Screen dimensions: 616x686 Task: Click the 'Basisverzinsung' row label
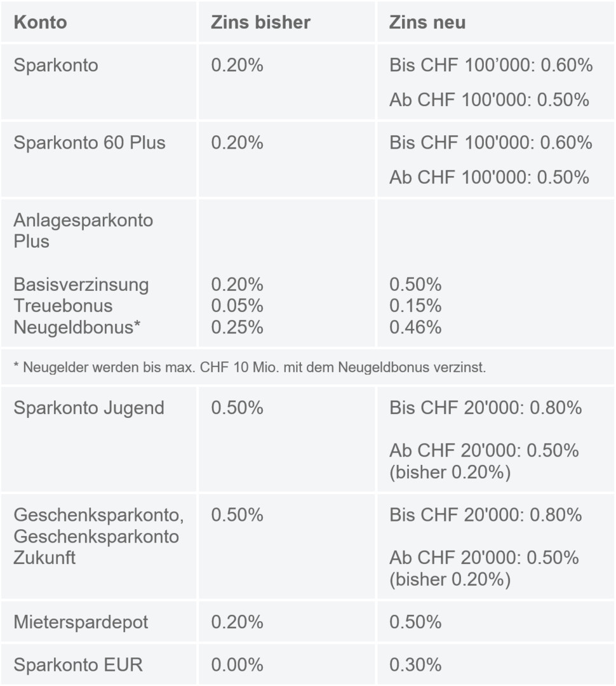tap(81, 284)
